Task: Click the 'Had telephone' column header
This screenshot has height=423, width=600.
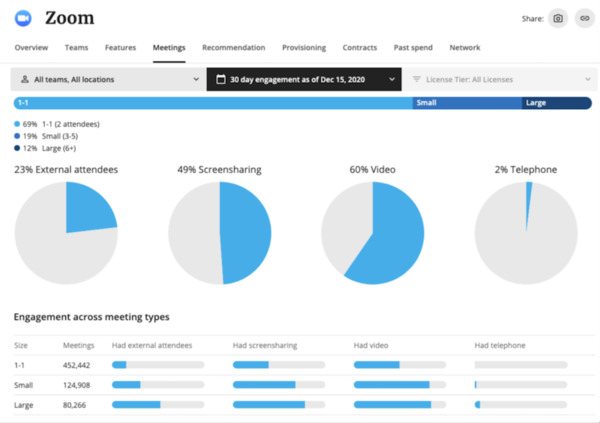Action: 500,345
